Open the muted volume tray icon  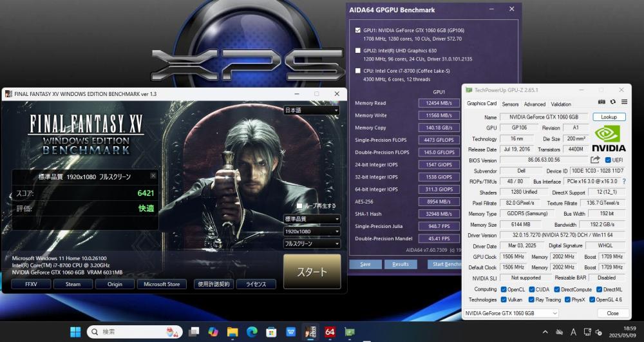599,332
